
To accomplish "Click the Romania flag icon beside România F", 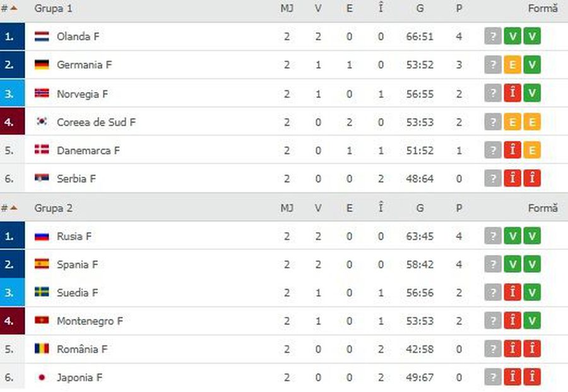I will point(42,348).
